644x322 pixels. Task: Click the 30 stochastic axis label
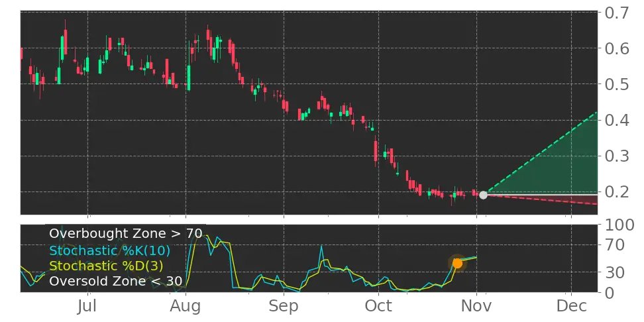(614, 272)
